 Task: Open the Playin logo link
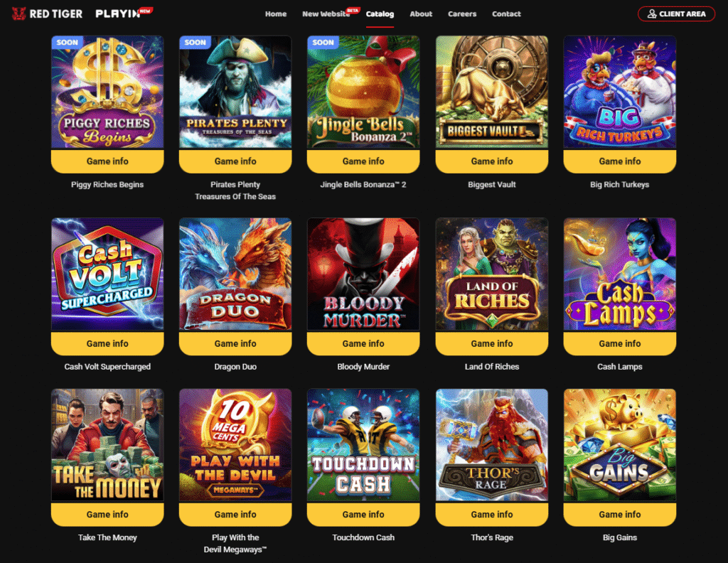tap(124, 13)
